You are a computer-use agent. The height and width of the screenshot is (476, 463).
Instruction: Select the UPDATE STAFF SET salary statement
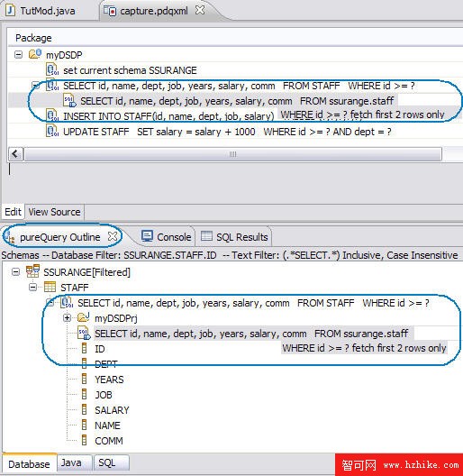point(227,132)
